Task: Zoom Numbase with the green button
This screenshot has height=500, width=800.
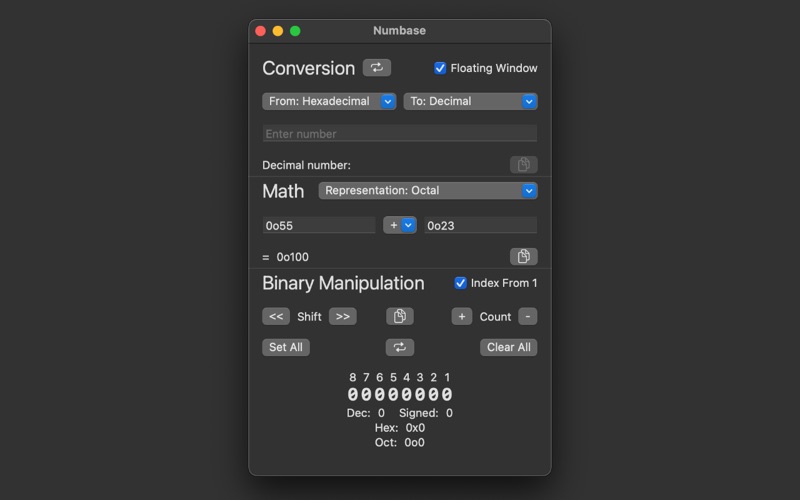Action: (x=295, y=31)
